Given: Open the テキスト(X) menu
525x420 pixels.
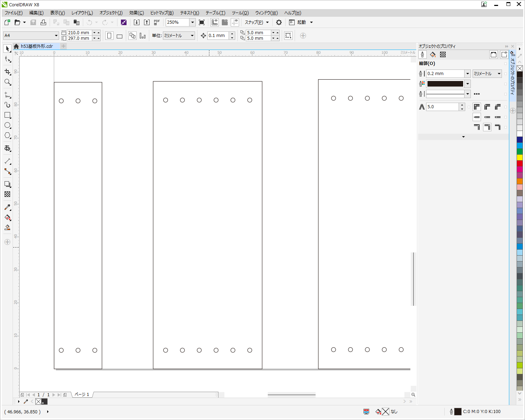Looking at the screenshot, I should tap(190, 13).
